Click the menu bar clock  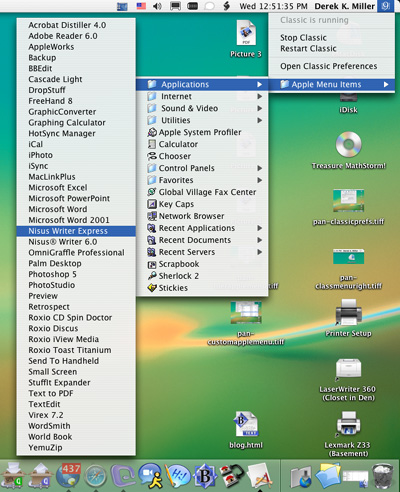(x=273, y=6)
